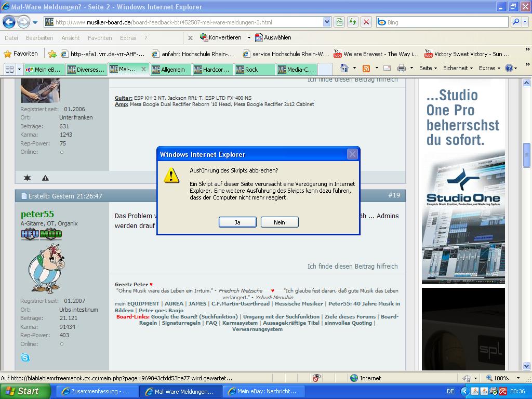Open the Sicherheit command menu
This screenshot has width=532, height=399.
(458, 68)
